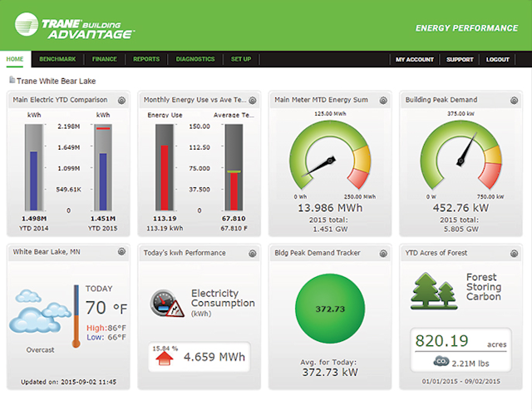This screenshot has height=411, width=532.
Task: Open the SET UP menu
Action: click(241, 59)
